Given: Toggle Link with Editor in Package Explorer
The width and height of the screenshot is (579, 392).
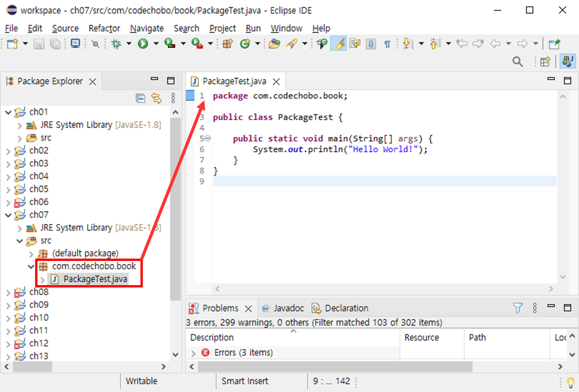Looking at the screenshot, I should pyautogui.click(x=156, y=98).
